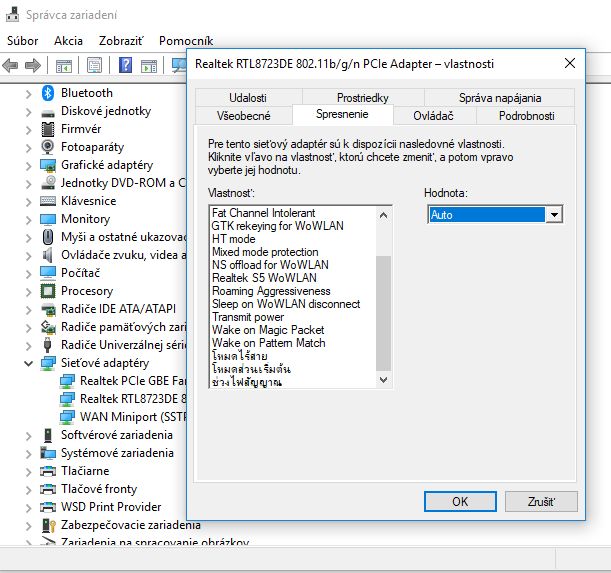This screenshot has height=573, width=611.
Task: Switch to the Podrobnosti tab
Action: [526, 116]
